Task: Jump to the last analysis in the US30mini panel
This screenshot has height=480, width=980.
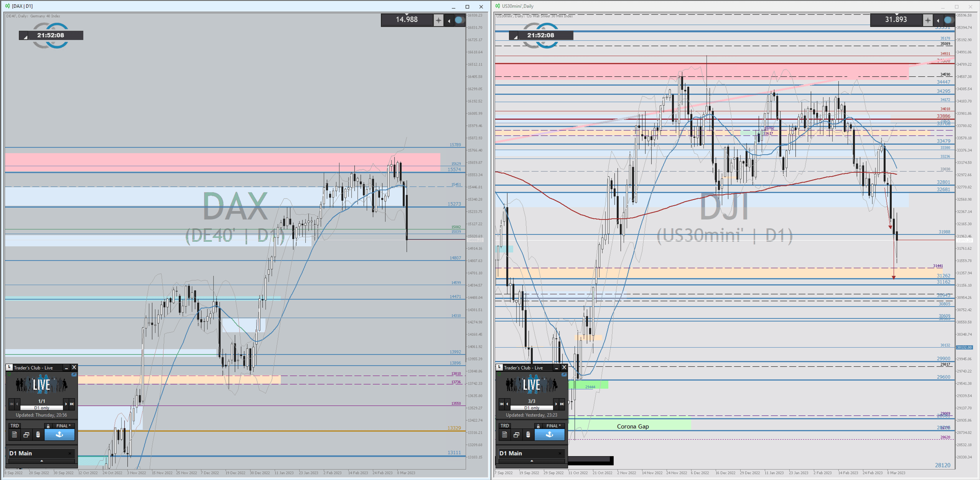Action: (562, 404)
